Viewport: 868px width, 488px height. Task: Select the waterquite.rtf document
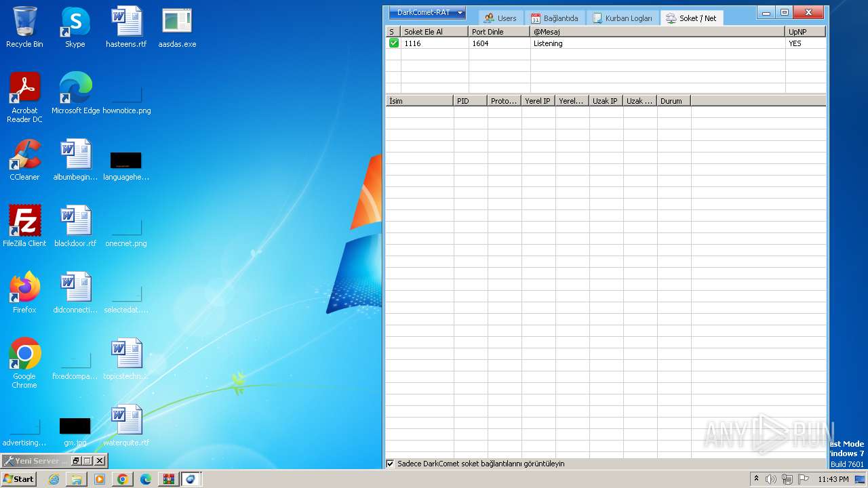click(126, 426)
